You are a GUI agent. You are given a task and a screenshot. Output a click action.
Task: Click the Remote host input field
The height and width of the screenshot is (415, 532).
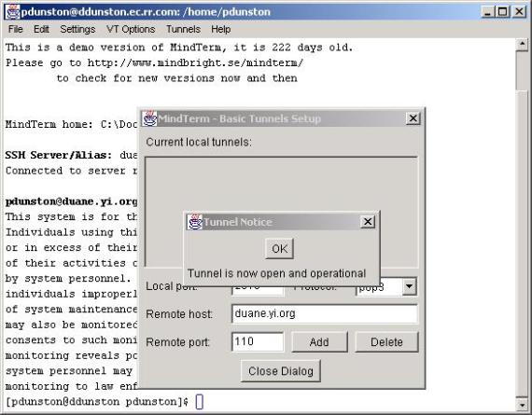point(325,313)
